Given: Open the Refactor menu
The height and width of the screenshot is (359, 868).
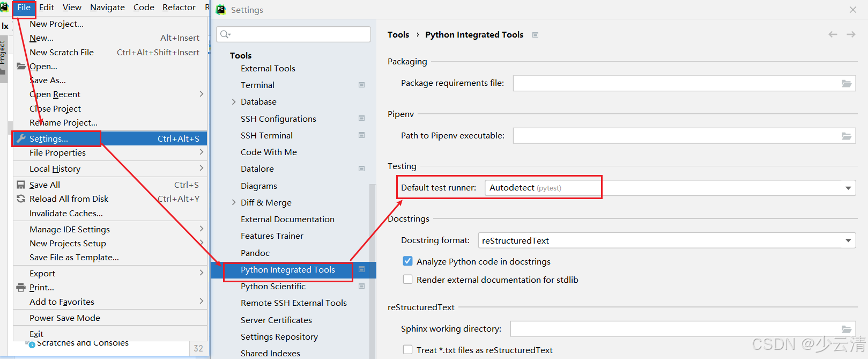Looking at the screenshot, I should point(179,8).
